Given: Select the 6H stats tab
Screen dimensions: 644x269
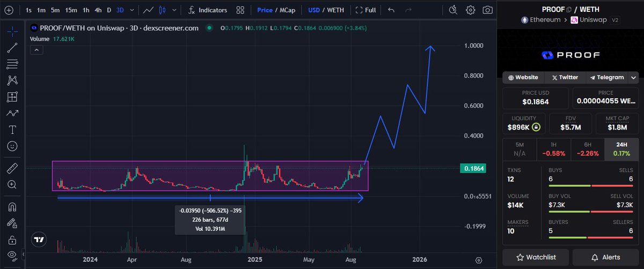Looking at the screenshot, I should point(587,149).
